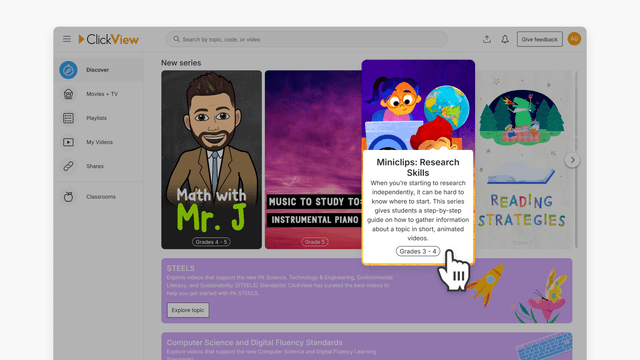
Task: Open Math with Mr. J series
Action: 211,160
